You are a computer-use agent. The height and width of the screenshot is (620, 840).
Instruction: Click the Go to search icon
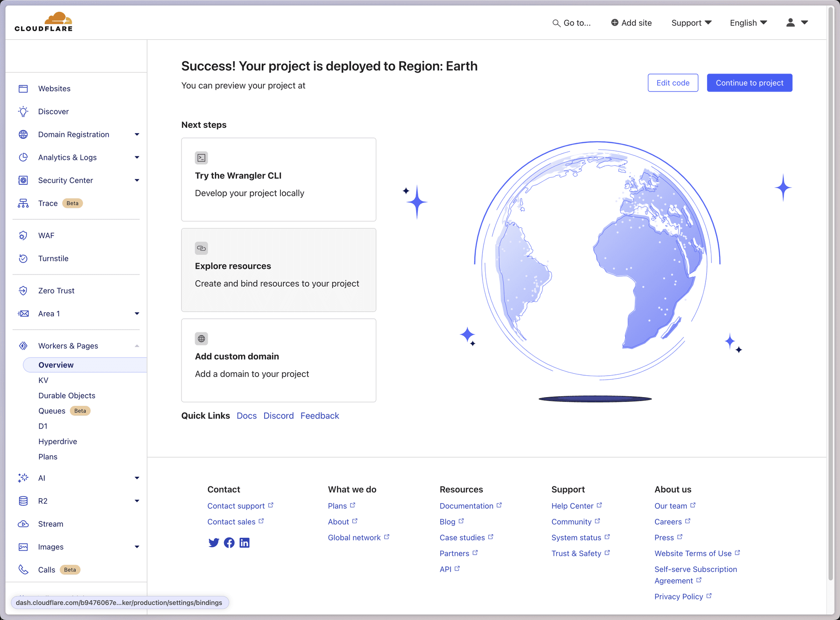tap(556, 23)
